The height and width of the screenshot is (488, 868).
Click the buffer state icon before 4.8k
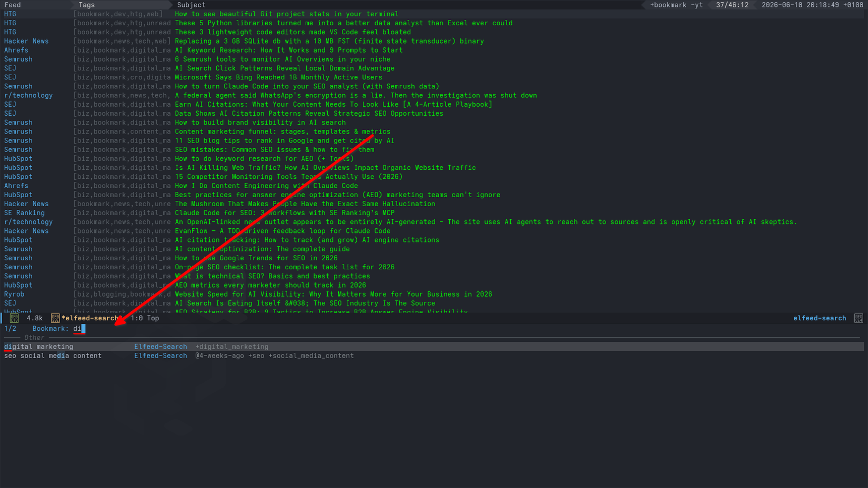click(14, 318)
